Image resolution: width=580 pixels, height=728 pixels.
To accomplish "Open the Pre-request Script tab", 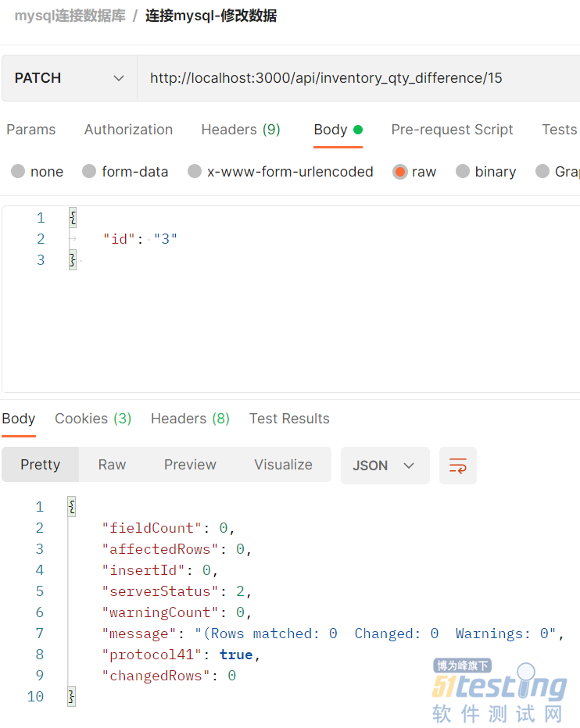I will [452, 130].
